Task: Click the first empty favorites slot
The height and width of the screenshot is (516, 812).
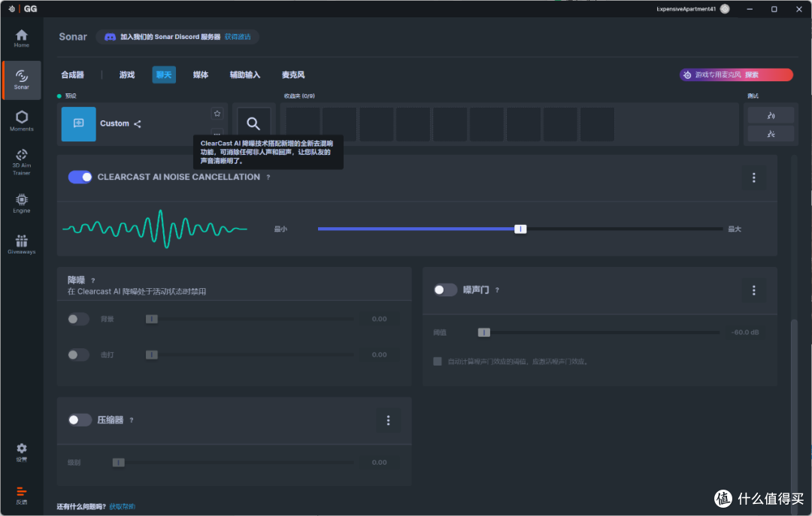Action: point(302,124)
